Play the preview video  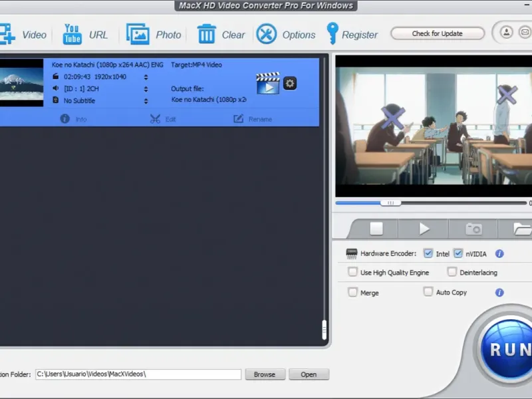point(424,229)
